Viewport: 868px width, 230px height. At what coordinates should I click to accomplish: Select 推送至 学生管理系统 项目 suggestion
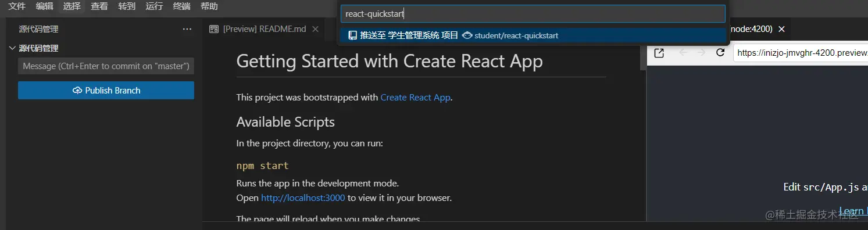(x=533, y=35)
